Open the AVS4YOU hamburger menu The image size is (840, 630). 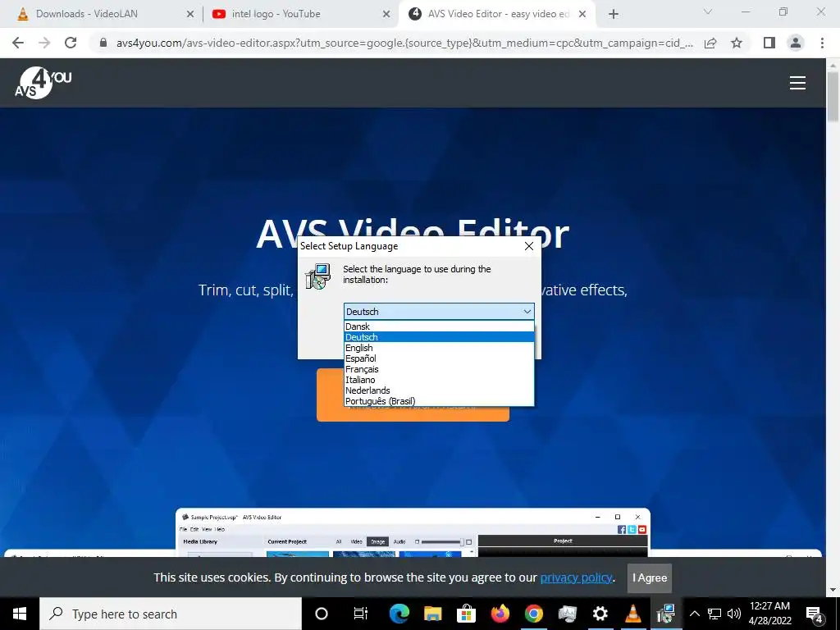click(x=797, y=83)
